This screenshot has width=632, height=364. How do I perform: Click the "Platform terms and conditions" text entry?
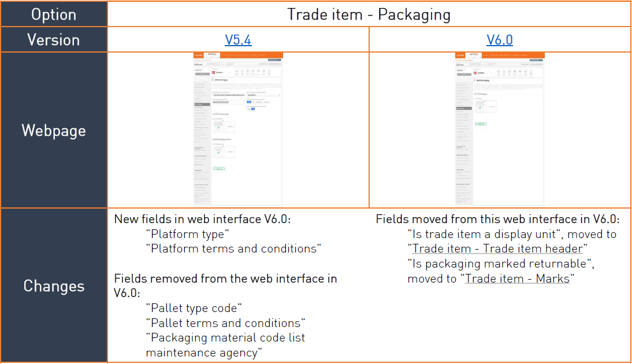234,248
